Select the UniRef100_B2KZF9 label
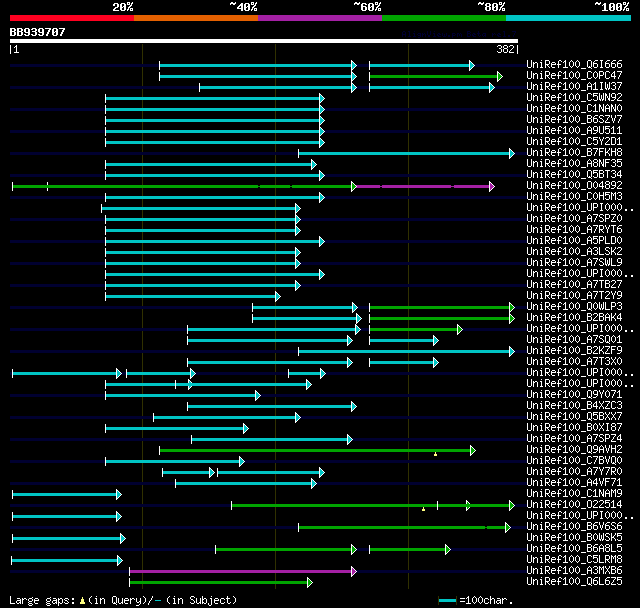The image size is (640, 608). tap(574, 351)
